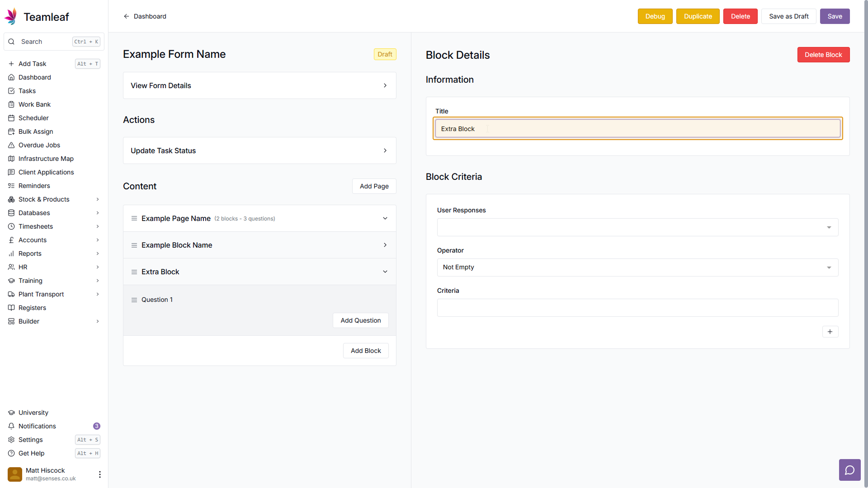Click drag handle icon beside Question 1

134,300
